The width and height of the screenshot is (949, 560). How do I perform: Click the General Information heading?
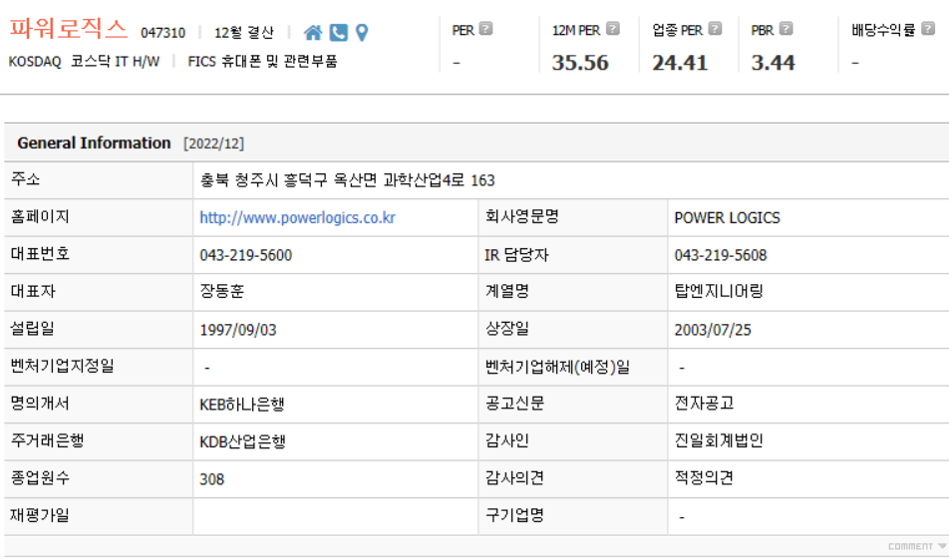[x=94, y=143]
